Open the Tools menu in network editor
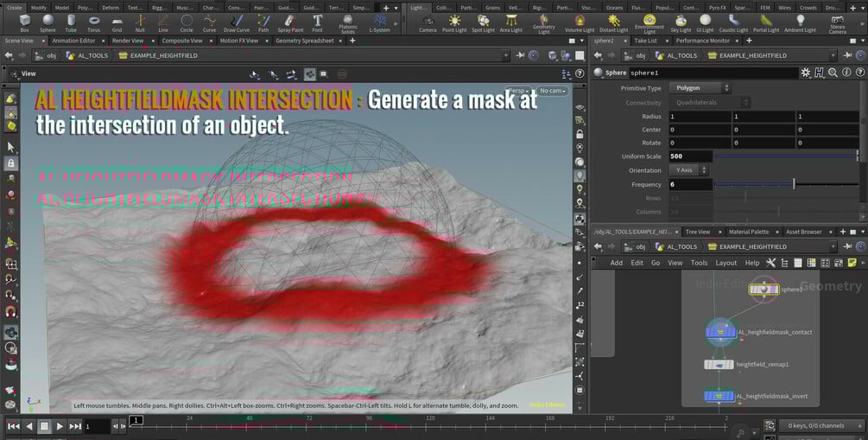The width and height of the screenshot is (868, 440). [x=699, y=263]
